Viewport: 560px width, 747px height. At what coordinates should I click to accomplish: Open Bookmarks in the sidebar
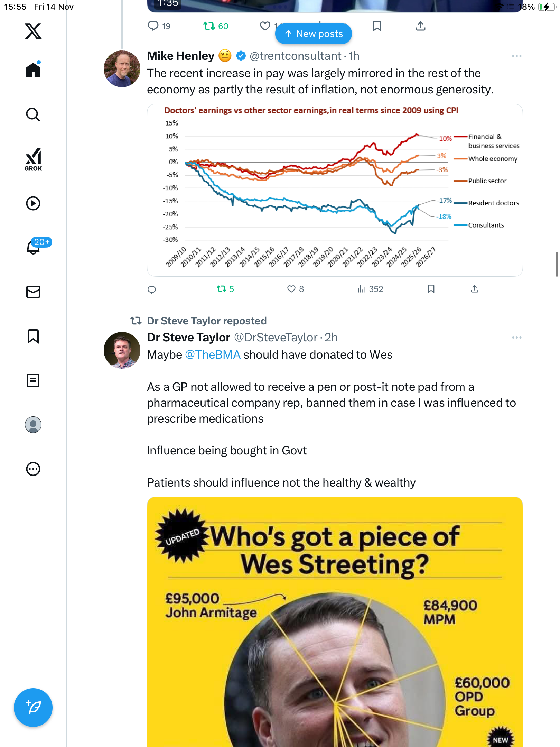pyautogui.click(x=33, y=336)
